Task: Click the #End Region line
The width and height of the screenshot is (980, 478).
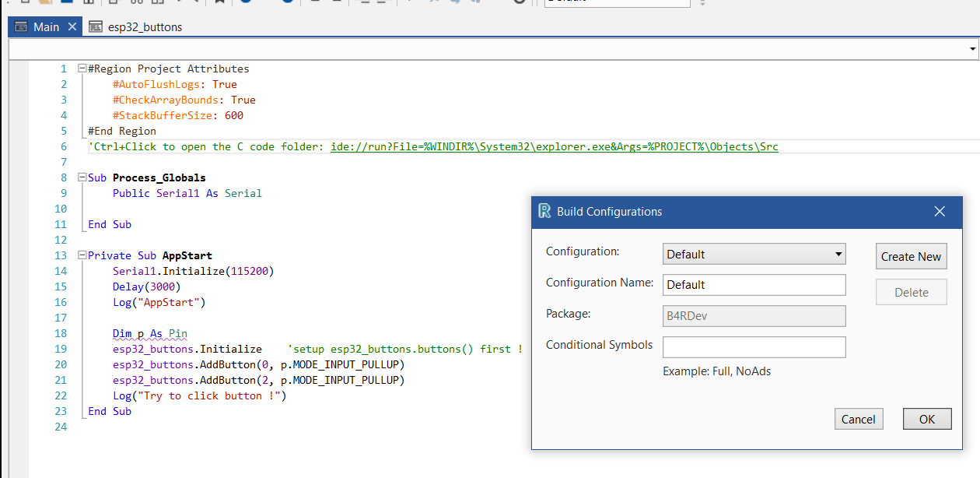Action: pyautogui.click(x=122, y=131)
